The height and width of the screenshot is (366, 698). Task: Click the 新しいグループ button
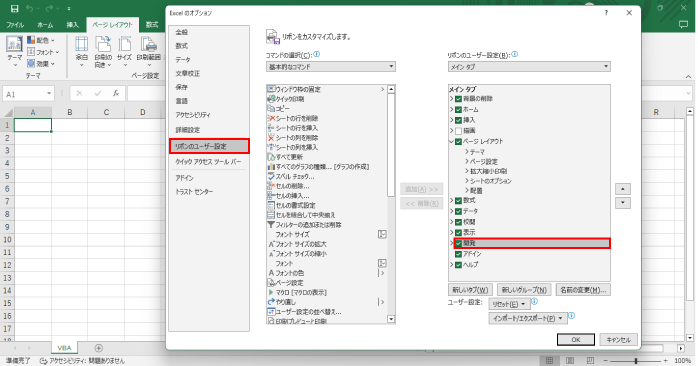point(524,290)
